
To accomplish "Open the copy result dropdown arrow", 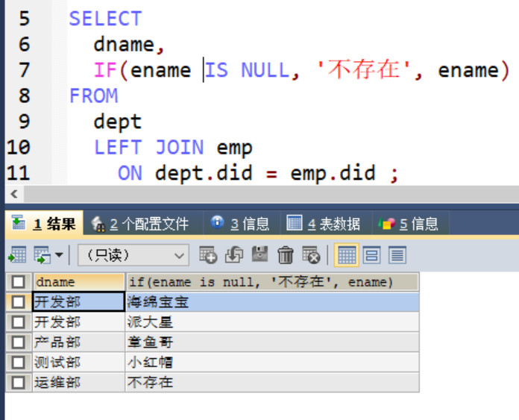I will [x=59, y=254].
